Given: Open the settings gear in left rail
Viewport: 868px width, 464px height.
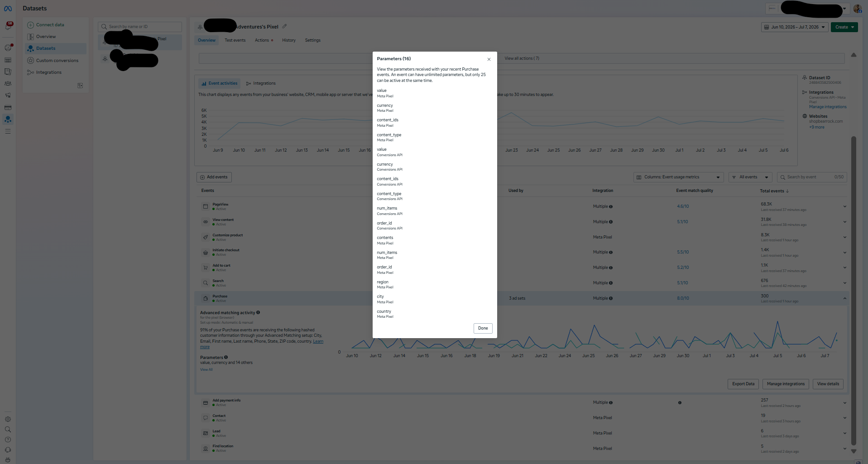Looking at the screenshot, I should [x=8, y=419].
